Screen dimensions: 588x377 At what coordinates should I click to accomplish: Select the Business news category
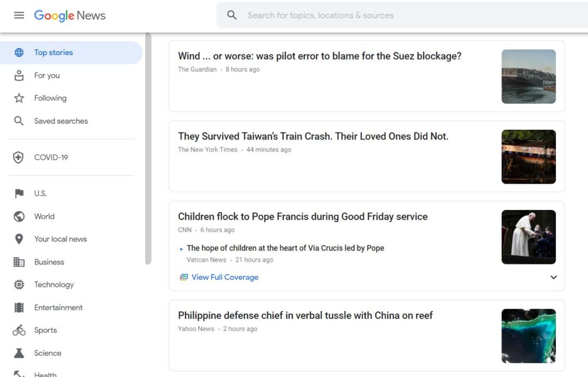[x=49, y=262]
